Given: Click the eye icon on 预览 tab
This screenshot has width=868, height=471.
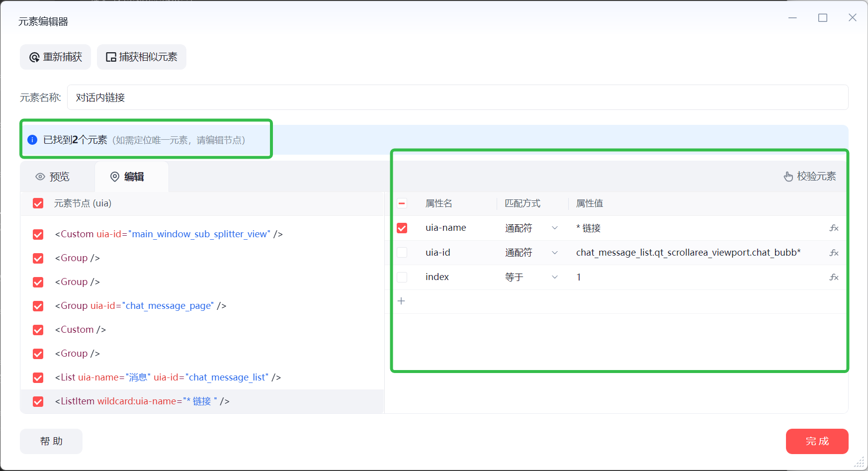Looking at the screenshot, I should 40,177.
